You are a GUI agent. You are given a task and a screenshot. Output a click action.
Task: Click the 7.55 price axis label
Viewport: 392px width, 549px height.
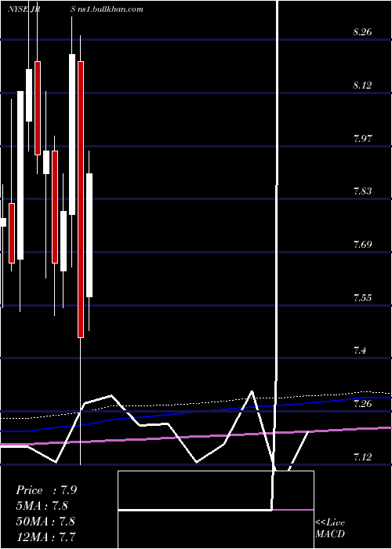tap(362, 297)
